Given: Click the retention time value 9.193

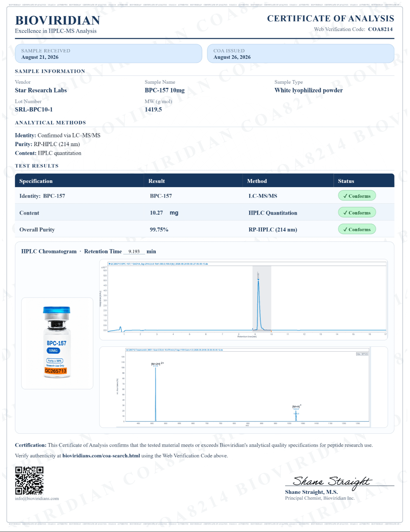Looking at the screenshot, I should click(x=134, y=251).
